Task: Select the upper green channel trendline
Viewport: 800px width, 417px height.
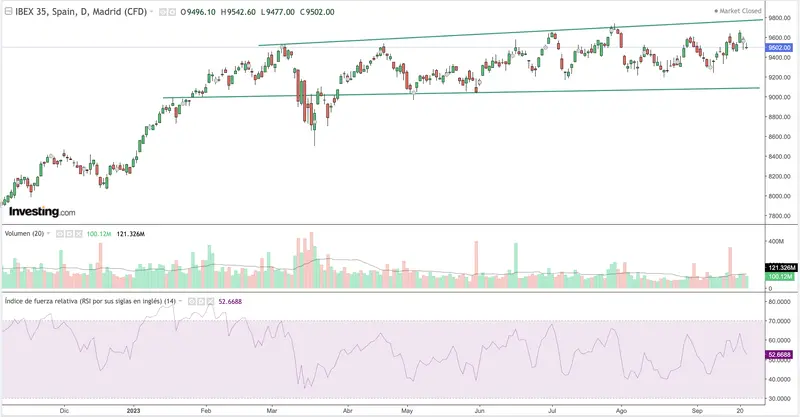Action: 500,33
